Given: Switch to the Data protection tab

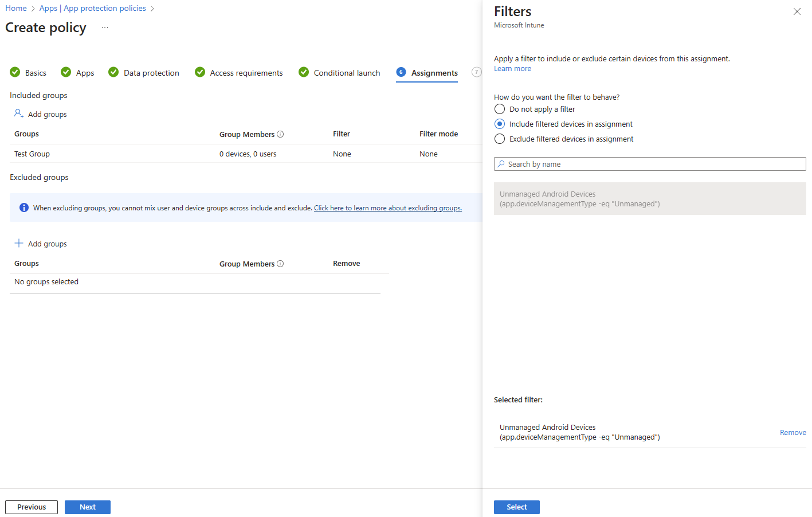Looking at the screenshot, I should coord(151,73).
